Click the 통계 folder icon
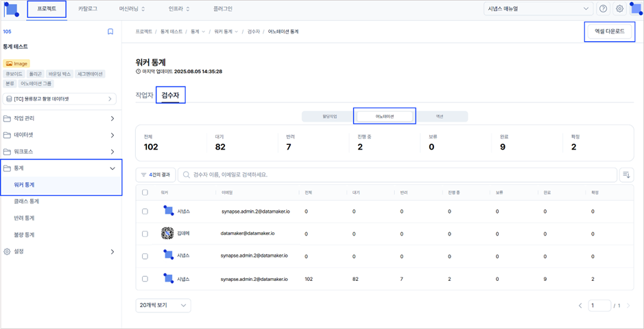Image resolution: width=644 pixels, height=329 pixels. (7, 168)
